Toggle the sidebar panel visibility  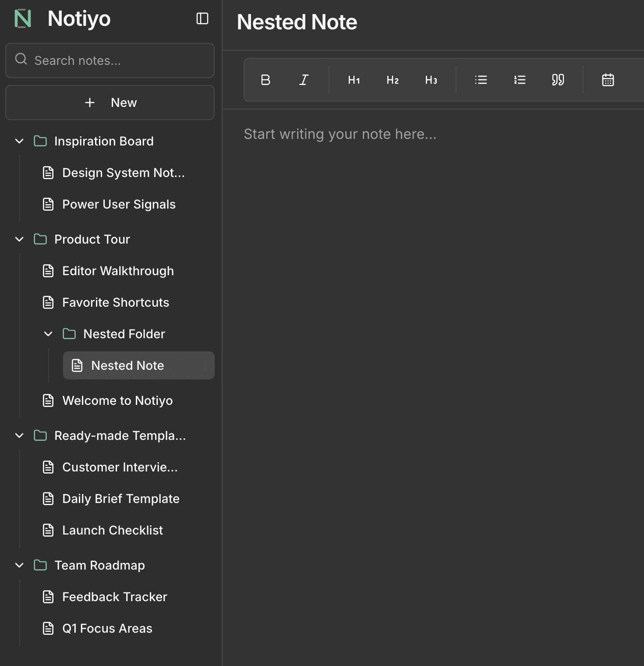pos(202,19)
